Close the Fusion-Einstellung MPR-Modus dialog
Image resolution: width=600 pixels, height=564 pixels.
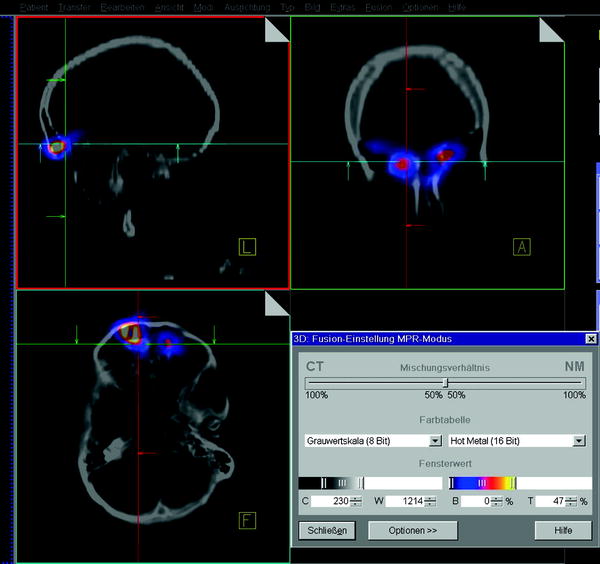coord(590,339)
